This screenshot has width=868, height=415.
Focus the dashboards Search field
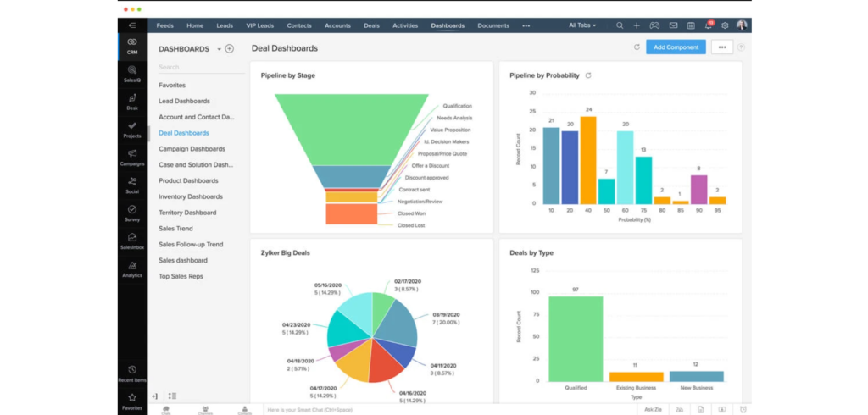click(195, 67)
